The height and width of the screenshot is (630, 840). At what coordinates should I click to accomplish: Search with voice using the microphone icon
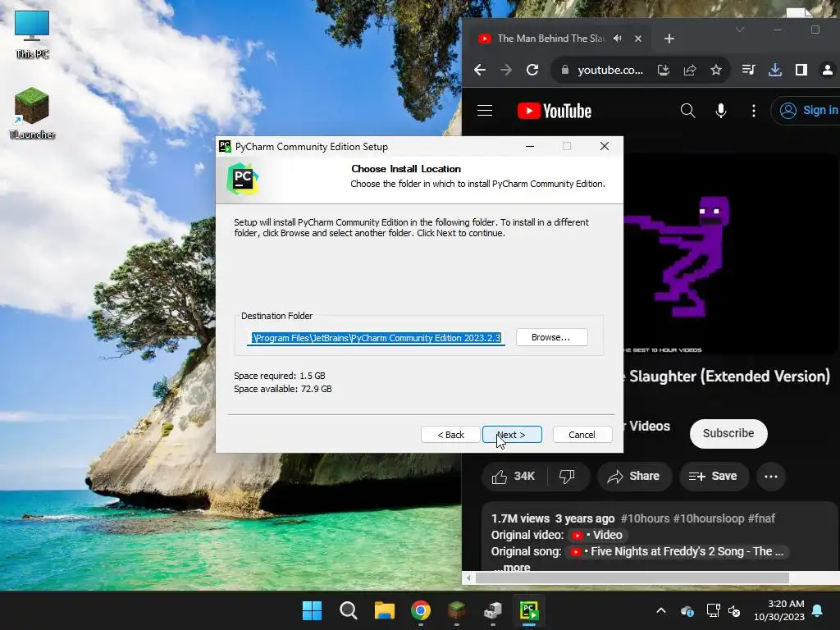tap(721, 111)
